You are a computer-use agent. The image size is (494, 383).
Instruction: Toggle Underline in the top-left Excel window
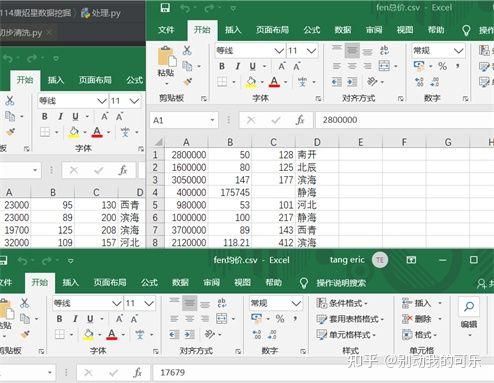point(75,116)
